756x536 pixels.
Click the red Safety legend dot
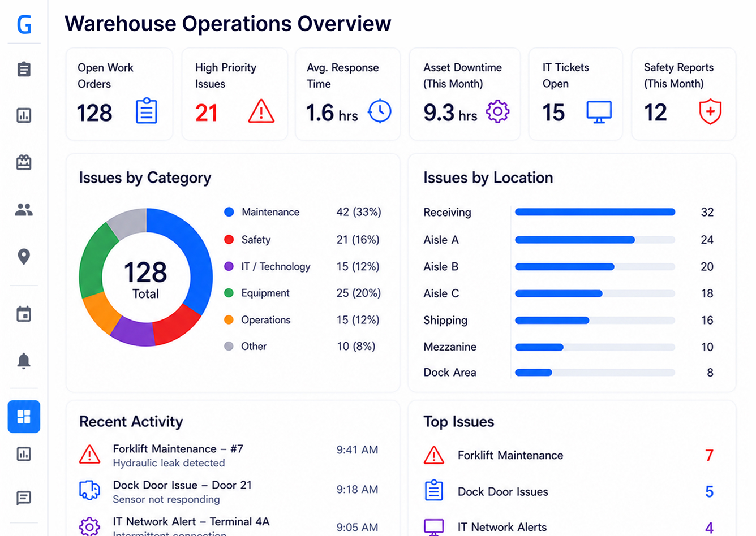229,240
